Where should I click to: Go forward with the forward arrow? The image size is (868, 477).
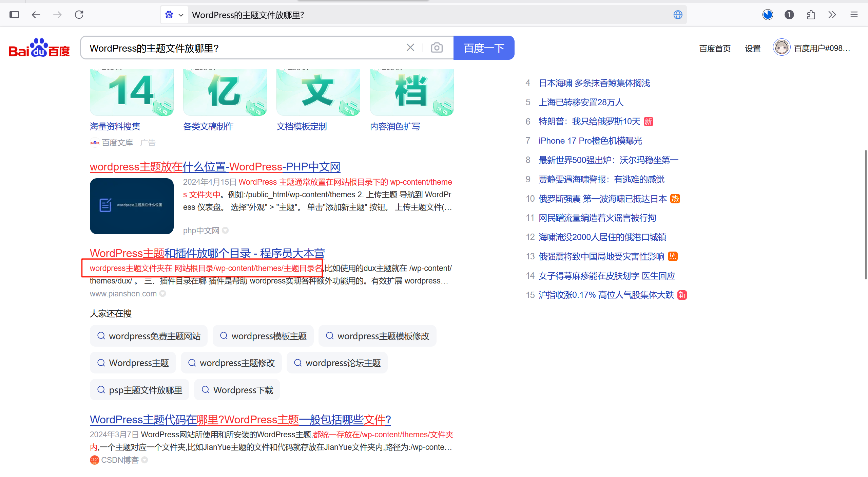[58, 15]
